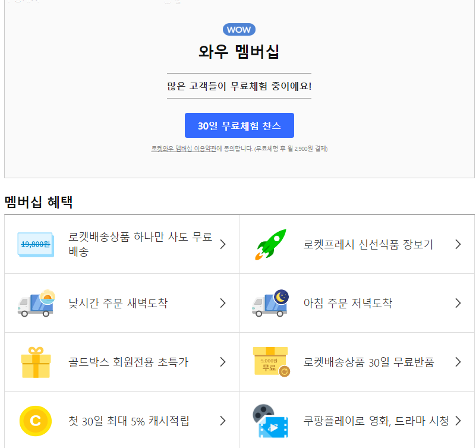Click the green Rocket Fresh rocket icon
This screenshot has height=448, width=476.
[270, 244]
